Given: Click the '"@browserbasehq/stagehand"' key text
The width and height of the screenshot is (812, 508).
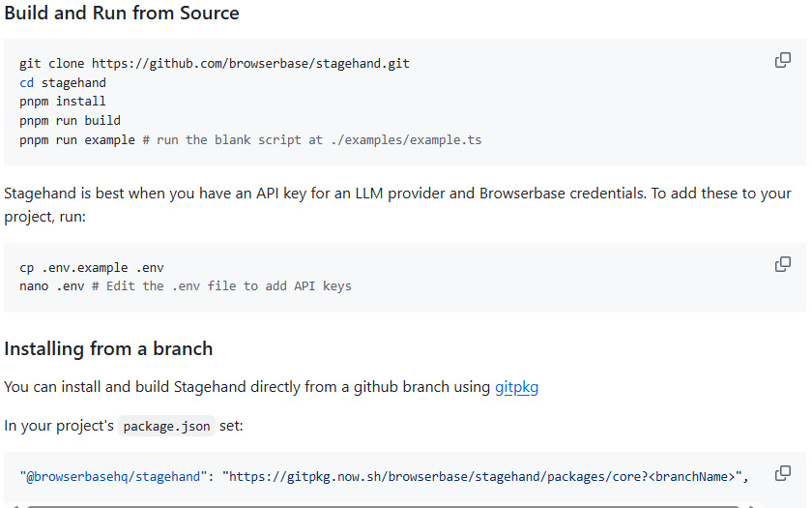Looking at the screenshot, I should point(113,476).
